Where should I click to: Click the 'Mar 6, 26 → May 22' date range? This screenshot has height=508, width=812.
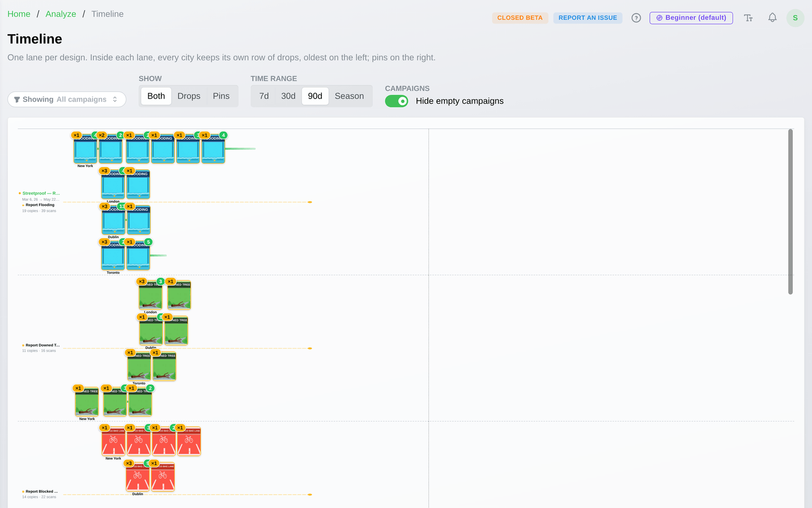click(41, 199)
